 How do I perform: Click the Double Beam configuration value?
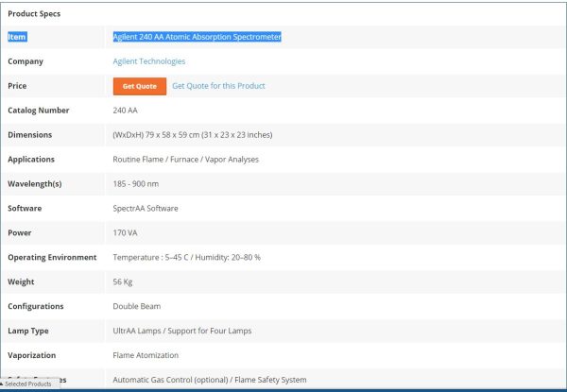pyautogui.click(x=137, y=306)
